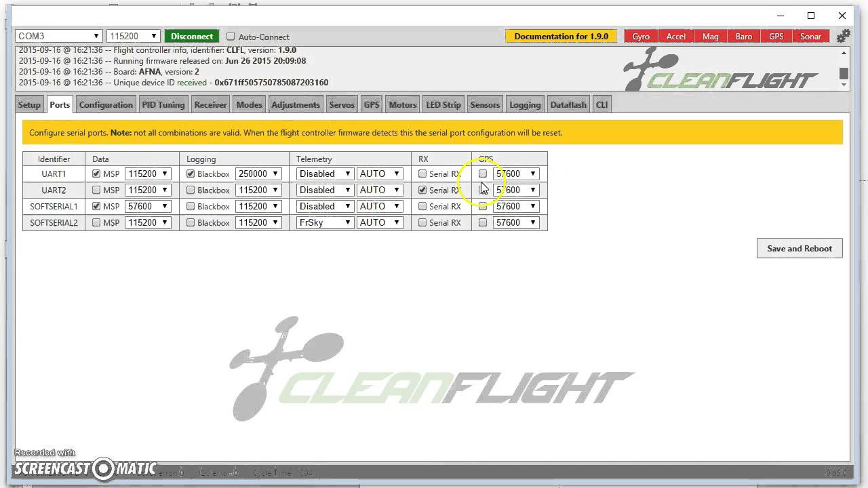Uncheck Serial RX for UART2
Image resolution: width=868 pixels, height=488 pixels.
pos(422,190)
